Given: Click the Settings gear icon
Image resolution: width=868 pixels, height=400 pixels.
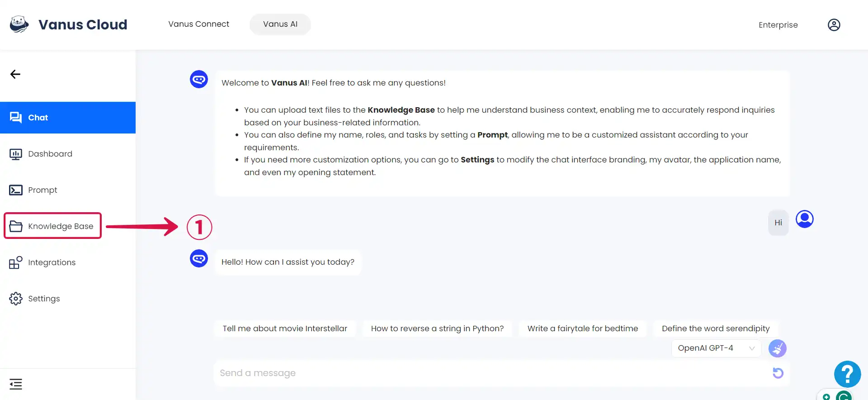Looking at the screenshot, I should coord(16,299).
